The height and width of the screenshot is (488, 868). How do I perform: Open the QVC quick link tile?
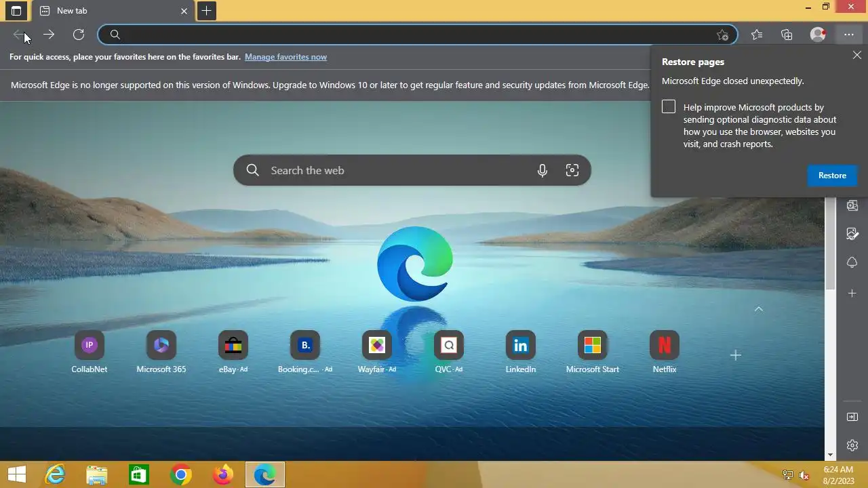coord(449,352)
